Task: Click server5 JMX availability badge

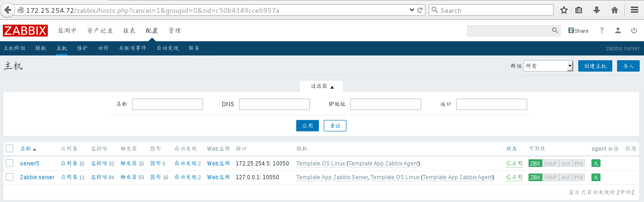Action: click(565, 163)
